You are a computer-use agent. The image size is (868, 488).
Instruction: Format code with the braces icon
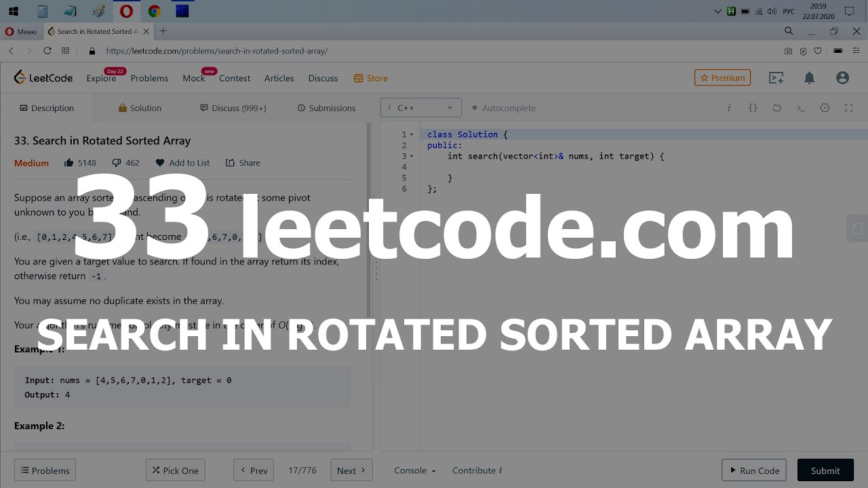coord(753,108)
